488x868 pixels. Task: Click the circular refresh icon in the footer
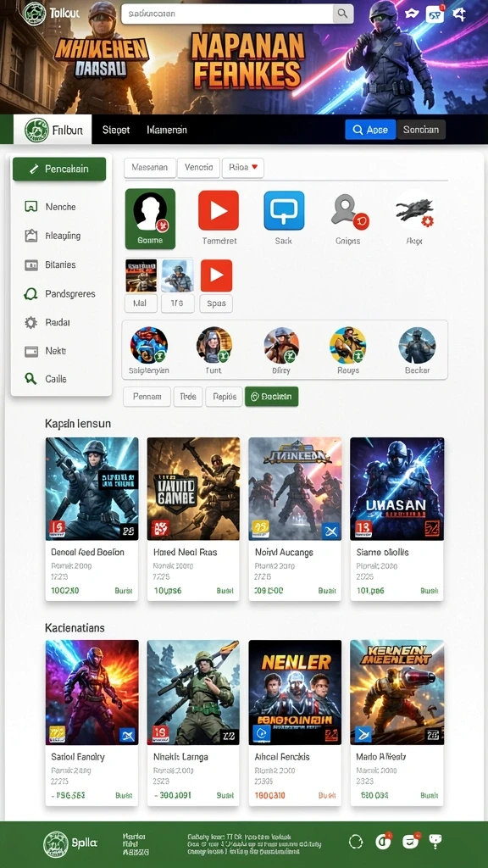click(356, 842)
